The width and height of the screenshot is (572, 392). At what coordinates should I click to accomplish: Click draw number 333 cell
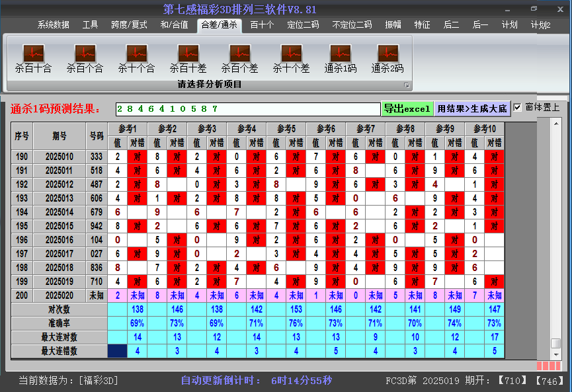[97, 157]
